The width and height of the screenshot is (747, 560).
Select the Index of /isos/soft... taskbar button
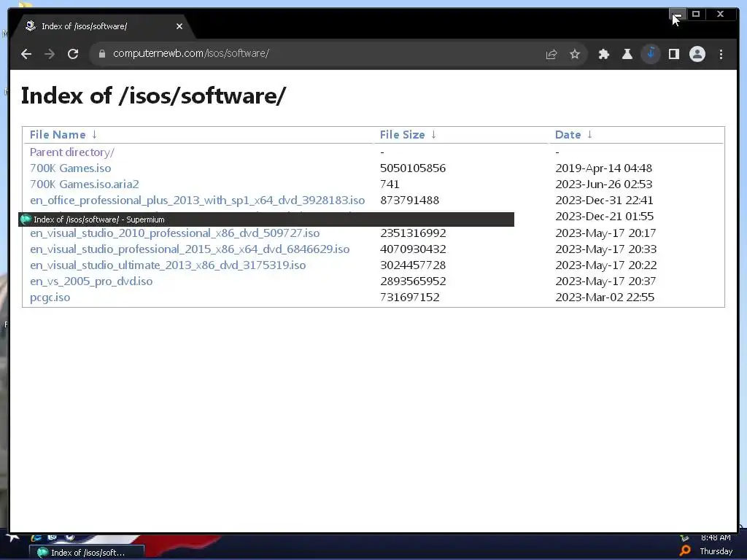tap(87, 553)
